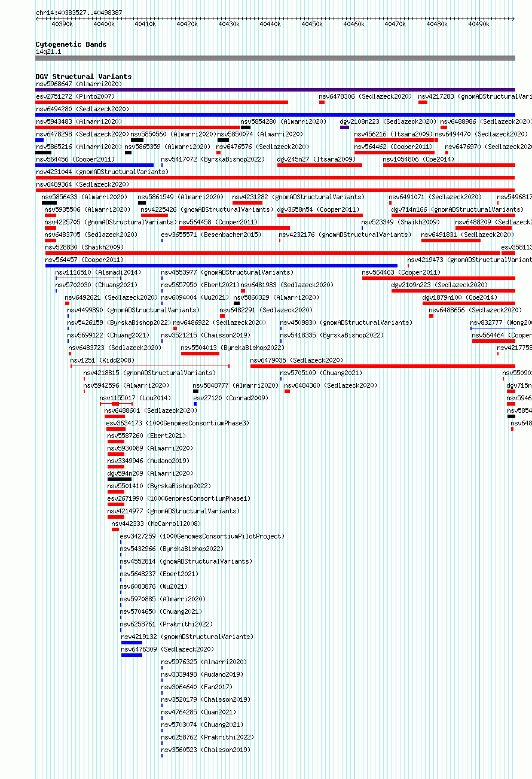The width and height of the screenshot is (532, 779).
Task: Click the nsv564463 (Cooper2011) label
Action: pos(401,272)
